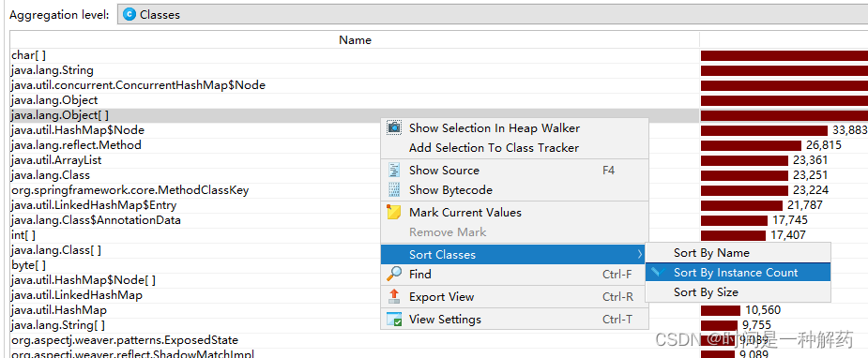The width and height of the screenshot is (868, 358).
Task: Click the instance count value 17,745
Action: coord(790,220)
